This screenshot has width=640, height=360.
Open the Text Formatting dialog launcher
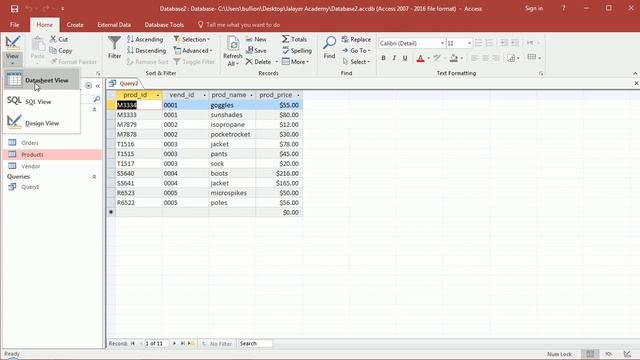coord(541,73)
